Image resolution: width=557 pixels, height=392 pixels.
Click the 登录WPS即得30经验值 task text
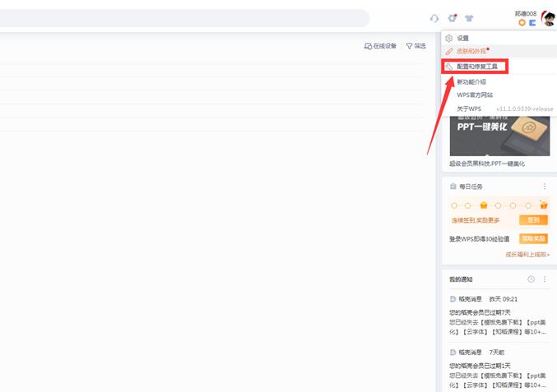point(479,239)
